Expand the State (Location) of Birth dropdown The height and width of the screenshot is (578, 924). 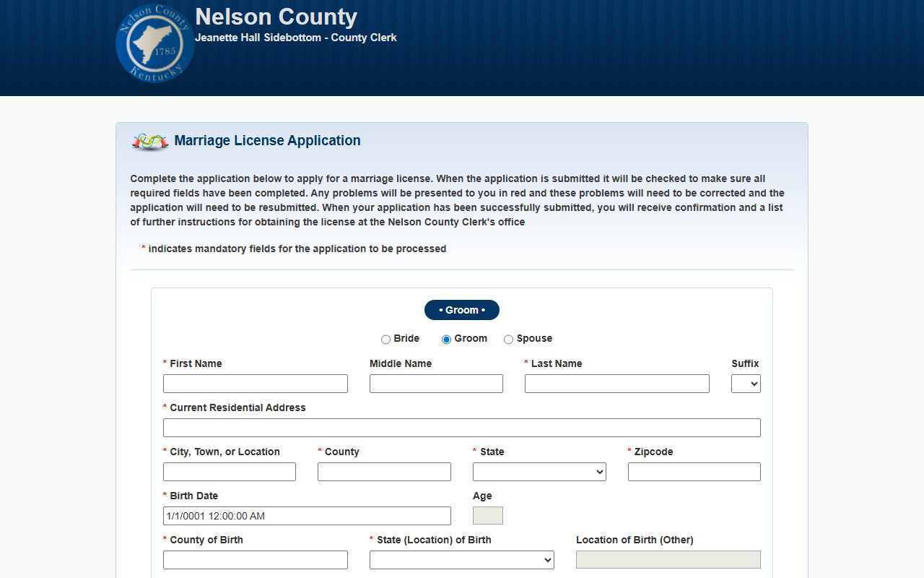[x=462, y=560]
